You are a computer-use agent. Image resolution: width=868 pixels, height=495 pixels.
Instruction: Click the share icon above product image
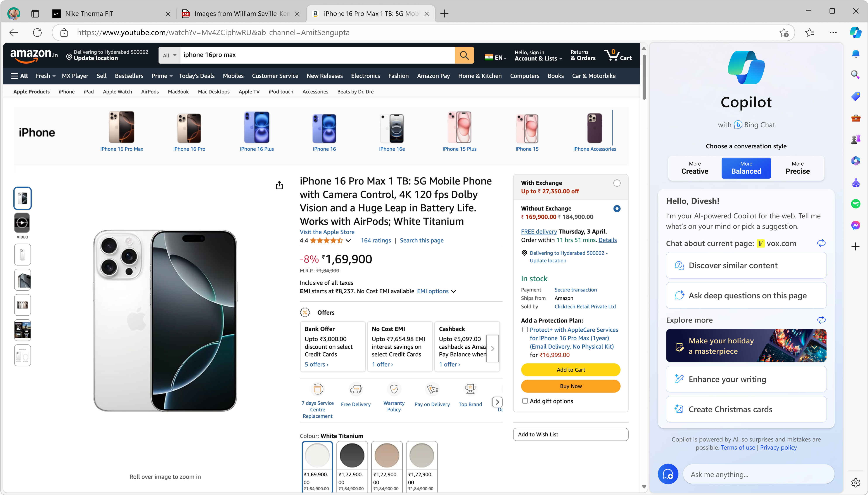coord(279,185)
